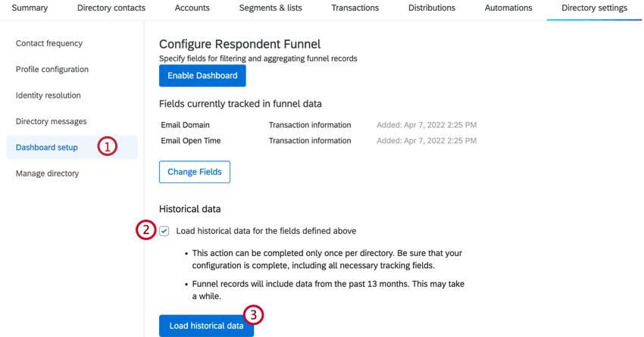Open Identity resolution settings
This screenshot has width=644, height=337.
48,95
